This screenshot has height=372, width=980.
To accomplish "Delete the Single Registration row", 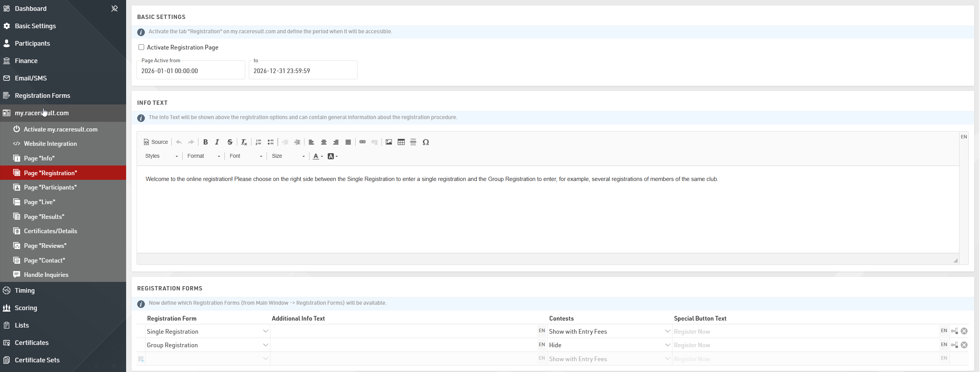I will 964,331.
